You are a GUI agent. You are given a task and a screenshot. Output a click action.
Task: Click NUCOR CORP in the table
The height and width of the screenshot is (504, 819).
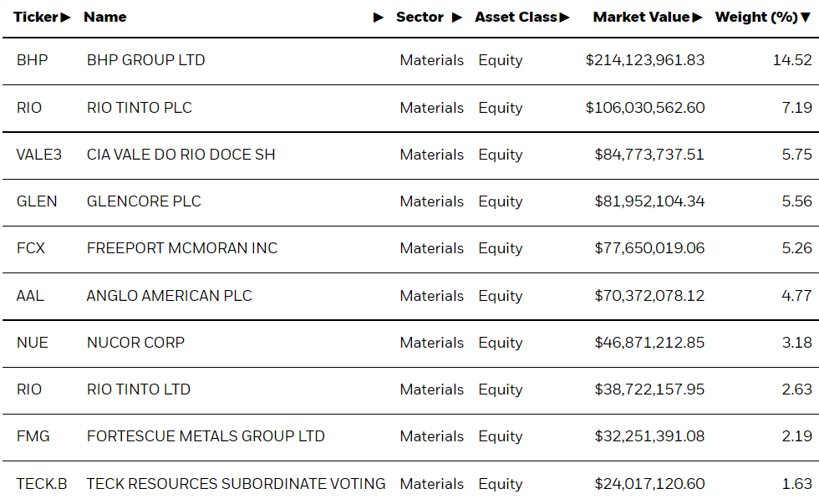[x=135, y=343]
